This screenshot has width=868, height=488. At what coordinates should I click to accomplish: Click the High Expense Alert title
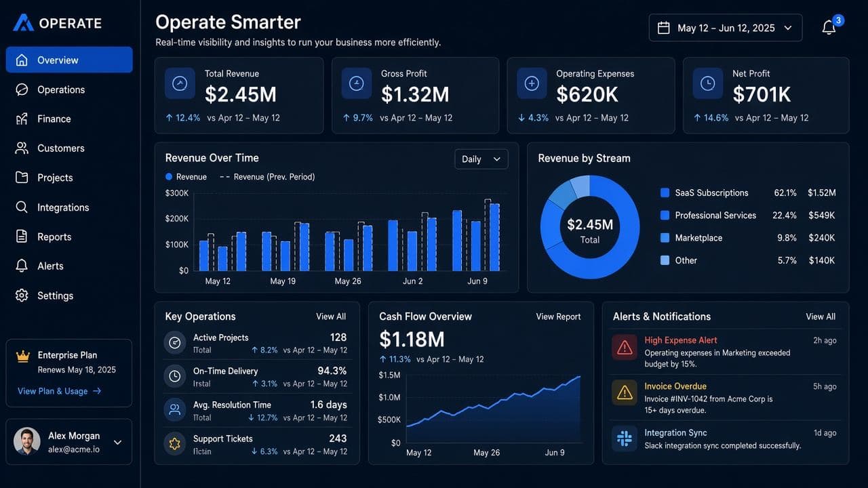point(680,340)
